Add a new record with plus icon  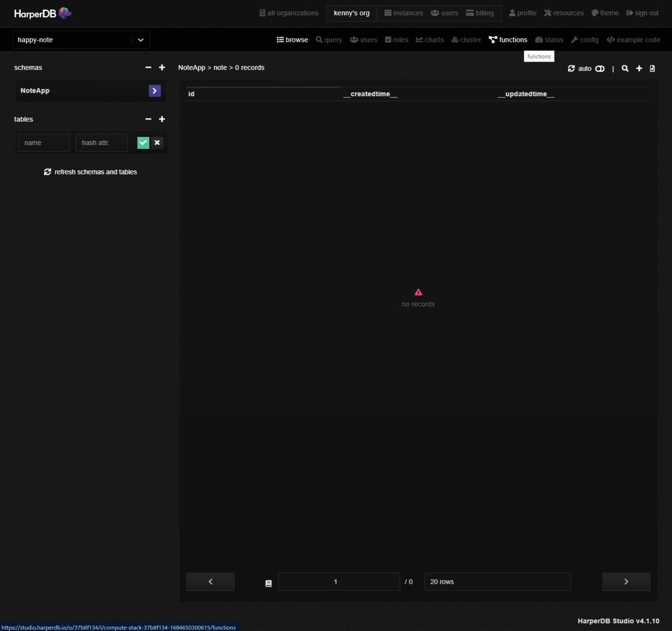click(x=639, y=69)
